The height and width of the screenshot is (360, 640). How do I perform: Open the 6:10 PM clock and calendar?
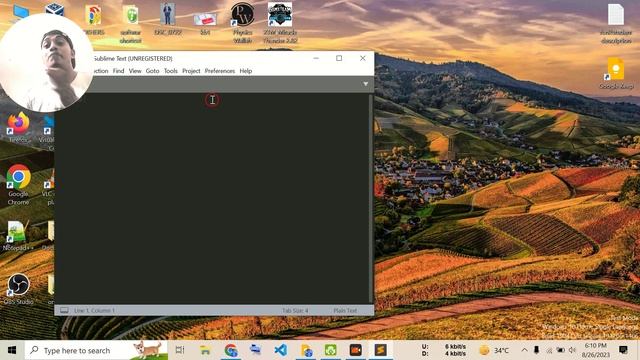coord(596,350)
